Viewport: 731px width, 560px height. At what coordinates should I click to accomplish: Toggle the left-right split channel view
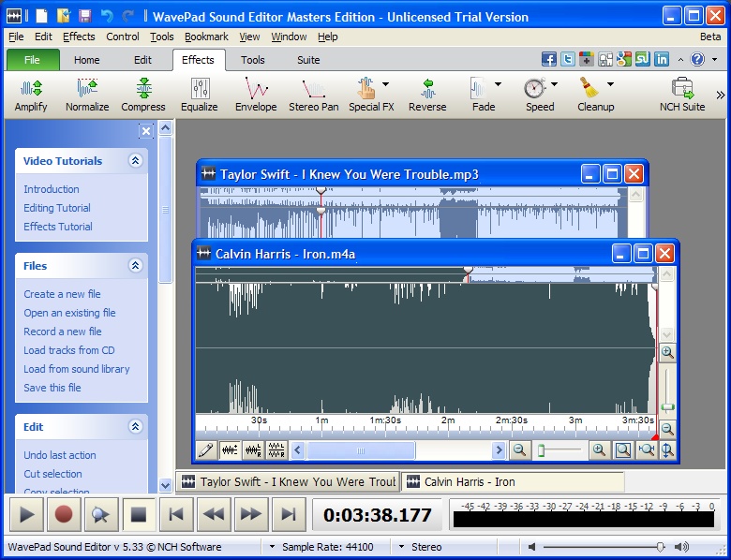[x=253, y=450]
